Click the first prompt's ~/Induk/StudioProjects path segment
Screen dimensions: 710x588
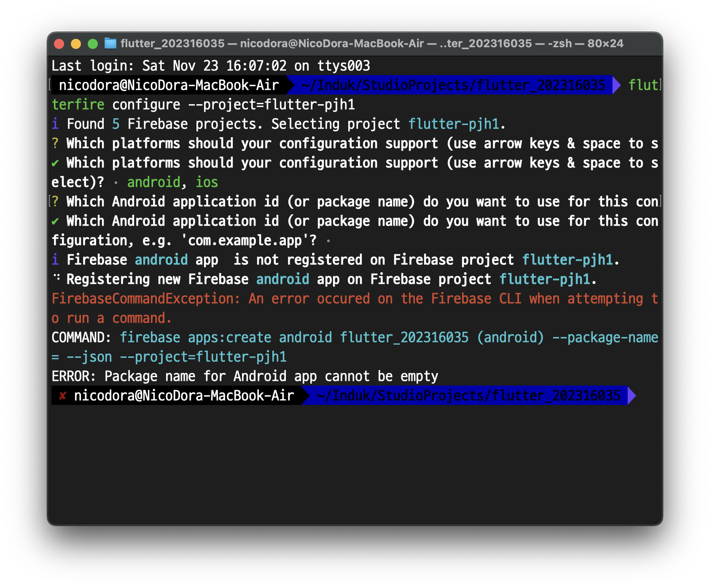[x=454, y=85]
